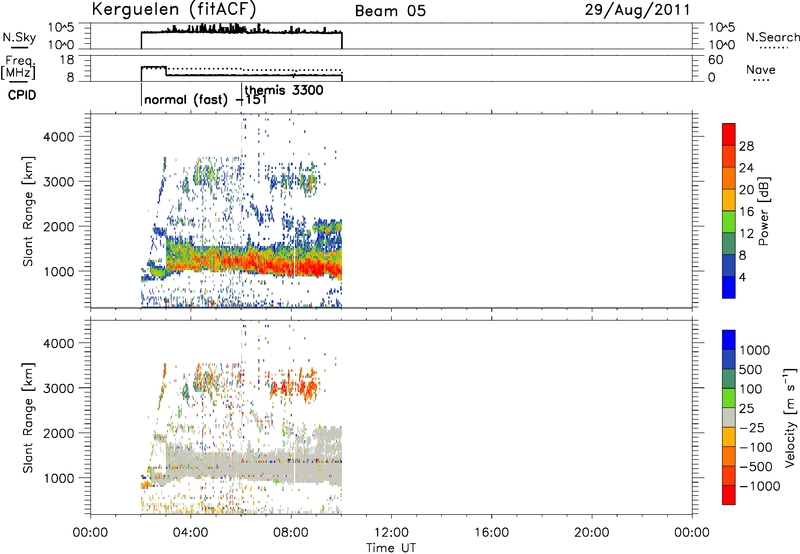This screenshot has height=554, width=800.
Task: Click the red top of the power colorbar
Action: click(x=729, y=134)
